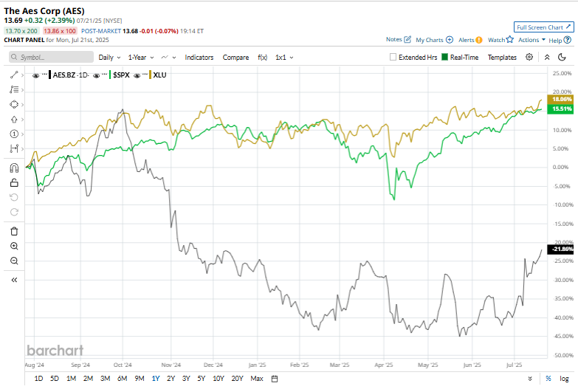Collapse the left drawing toolbar

[14, 280]
